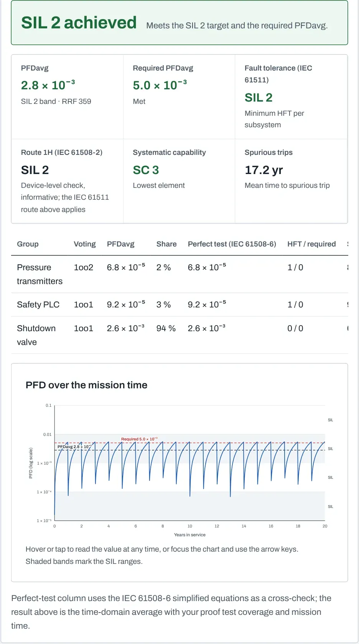Click the "HFT / required" column header
The height and width of the screenshot is (644, 359).
coord(311,244)
